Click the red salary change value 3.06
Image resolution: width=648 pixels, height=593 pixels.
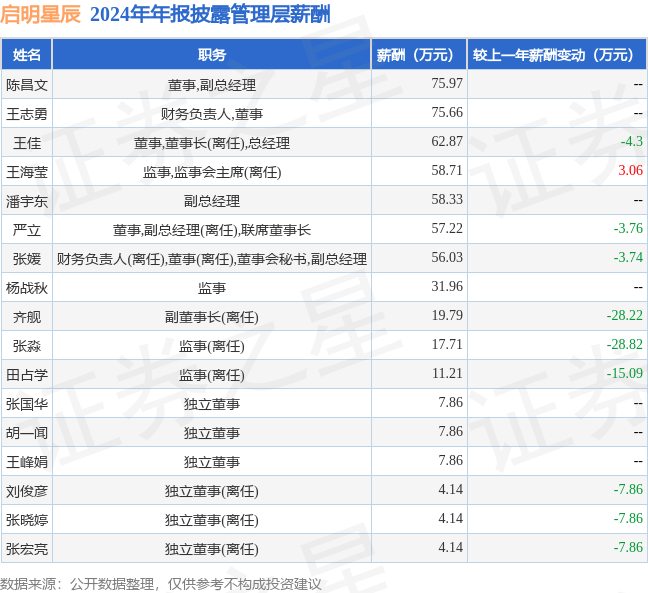click(630, 170)
